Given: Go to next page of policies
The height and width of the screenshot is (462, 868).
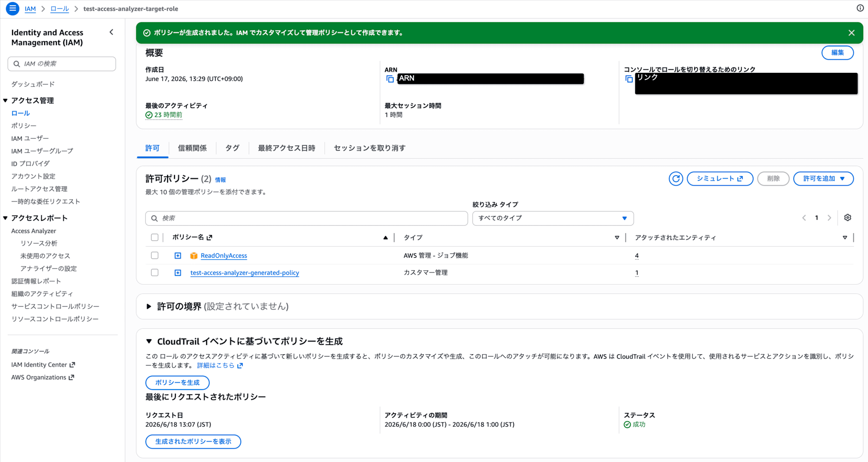Looking at the screenshot, I should tap(829, 218).
